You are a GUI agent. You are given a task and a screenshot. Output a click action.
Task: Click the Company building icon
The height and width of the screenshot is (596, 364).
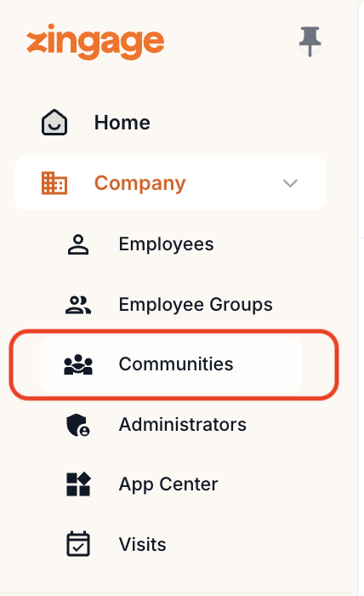click(54, 183)
